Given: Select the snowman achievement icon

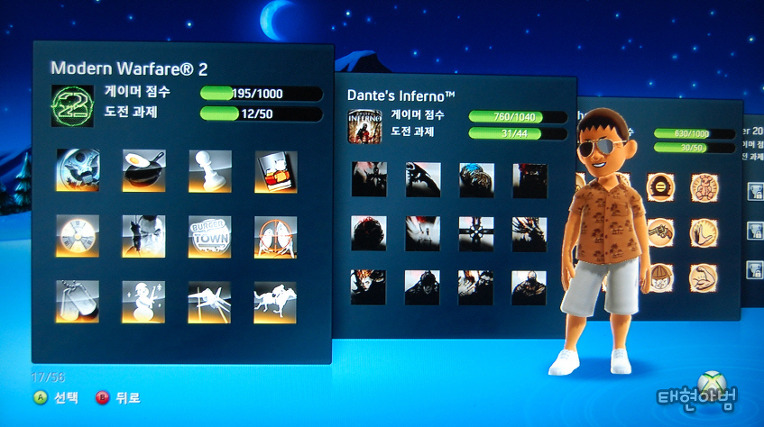Looking at the screenshot, I should (143, 302).
